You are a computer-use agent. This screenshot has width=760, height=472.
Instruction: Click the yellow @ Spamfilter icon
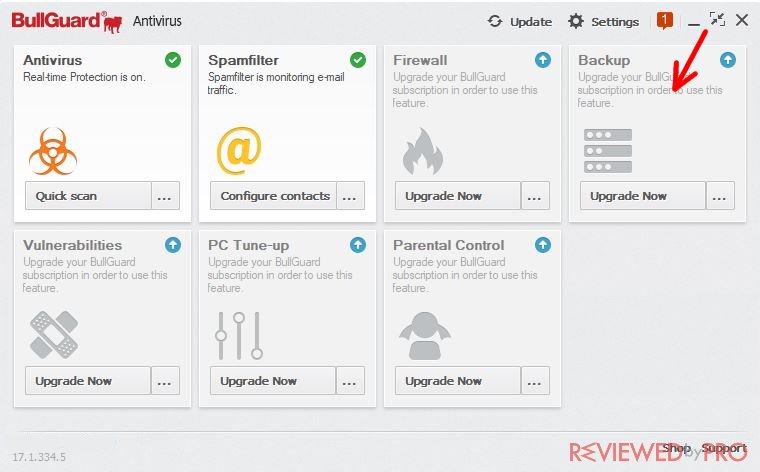(x=239, y=151)
